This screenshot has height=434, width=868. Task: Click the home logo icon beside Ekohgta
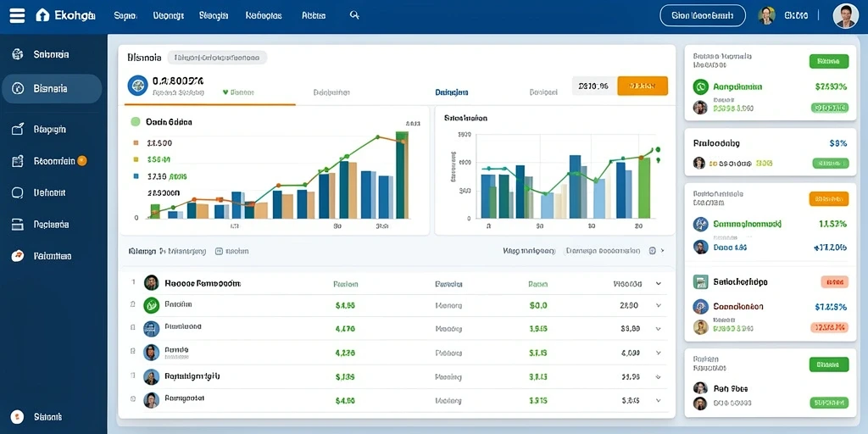tap(42, 15)
